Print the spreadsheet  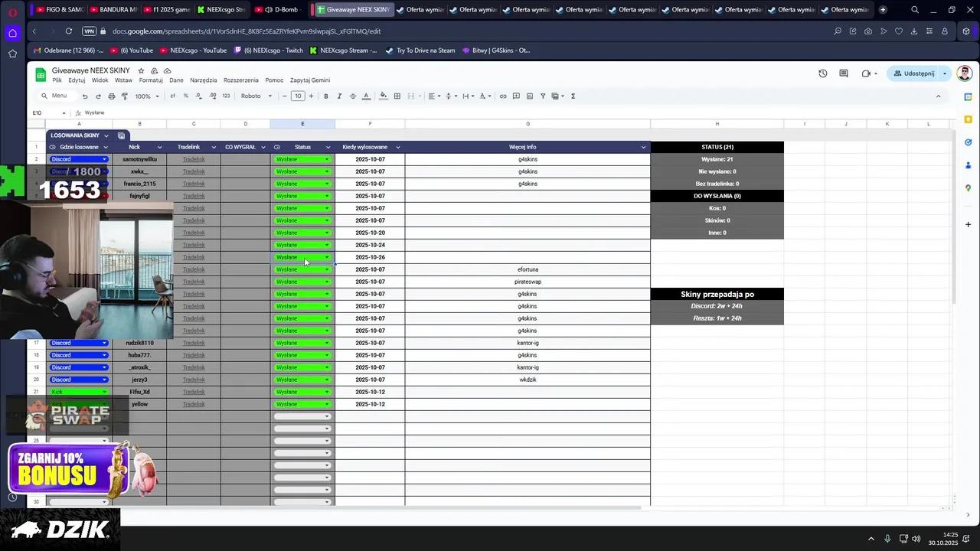click(112, 96)
